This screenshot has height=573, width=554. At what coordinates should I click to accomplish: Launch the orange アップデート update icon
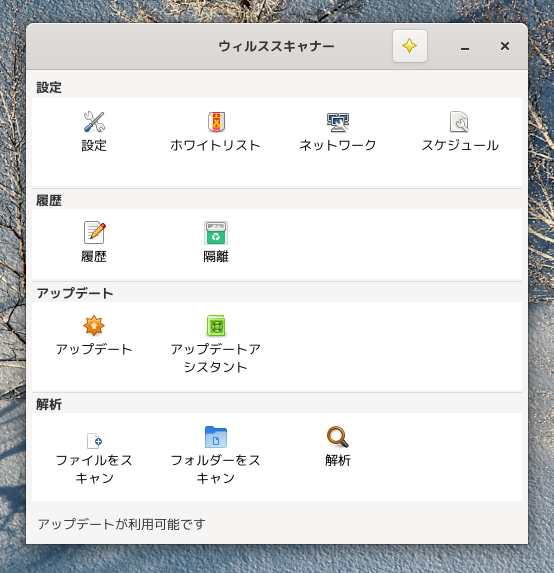coord(94,325)
